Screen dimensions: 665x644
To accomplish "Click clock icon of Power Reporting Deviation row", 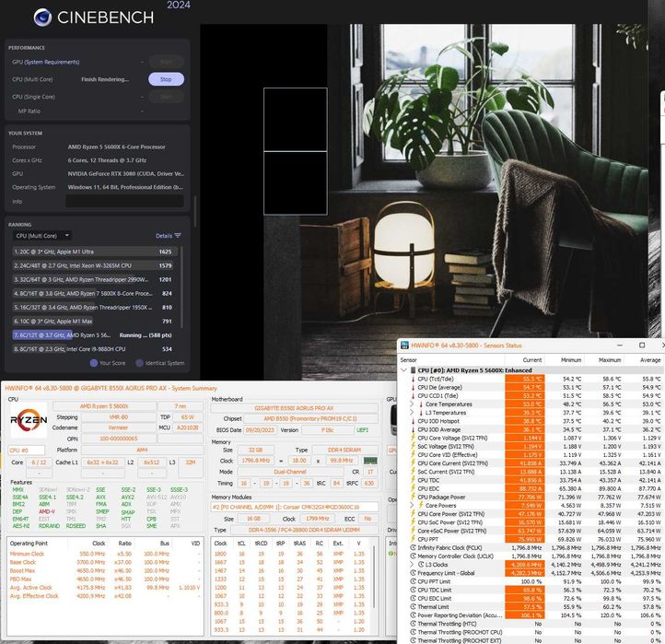I will tap(413, 615).
